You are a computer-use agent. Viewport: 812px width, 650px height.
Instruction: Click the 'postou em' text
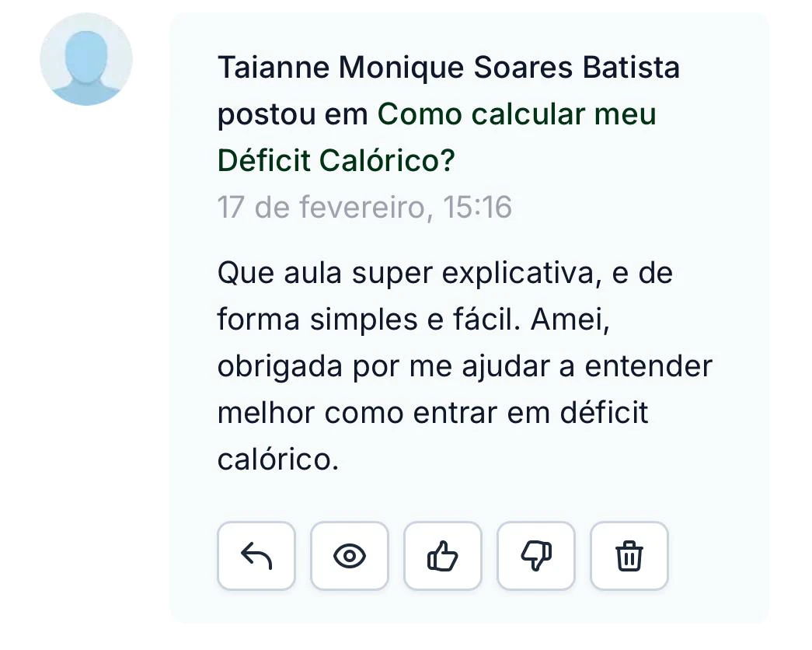pyautogui.click(x=293, y=114)
